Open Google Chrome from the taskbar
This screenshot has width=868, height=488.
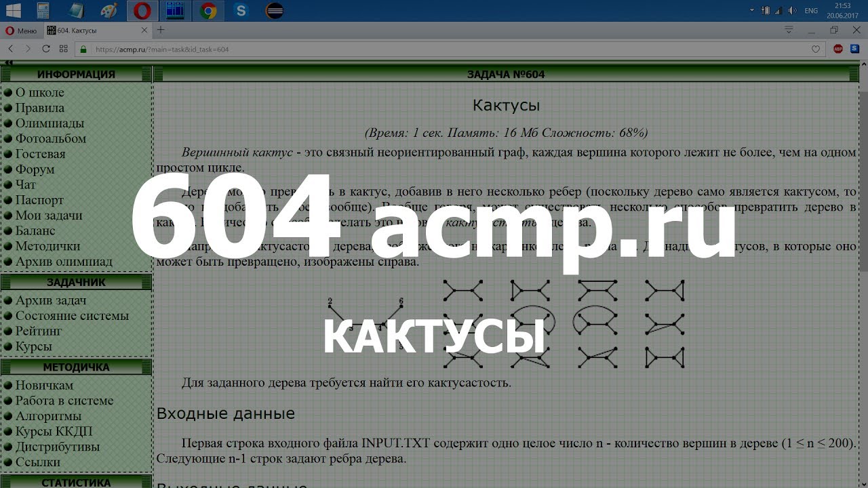click(x=208, y=11)
